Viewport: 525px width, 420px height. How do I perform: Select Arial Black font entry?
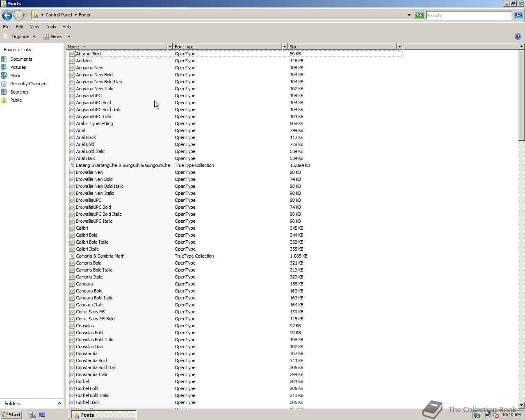coord(86,137)
